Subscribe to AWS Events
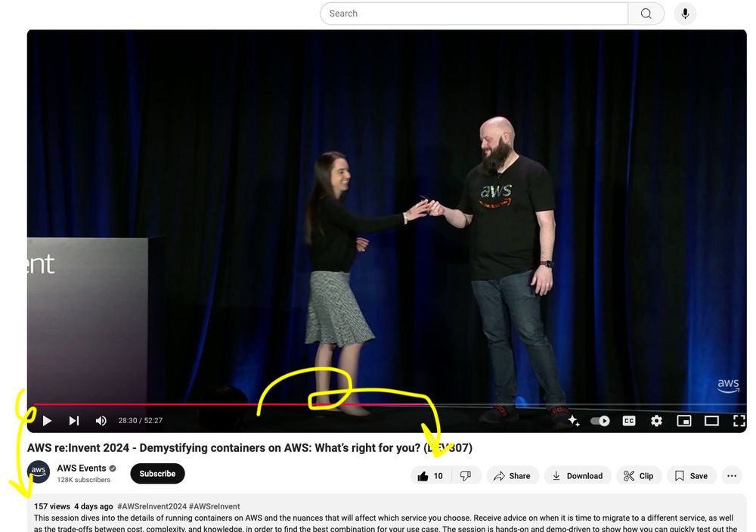Screen dimensions: 756x532 [x=157, y=474]
